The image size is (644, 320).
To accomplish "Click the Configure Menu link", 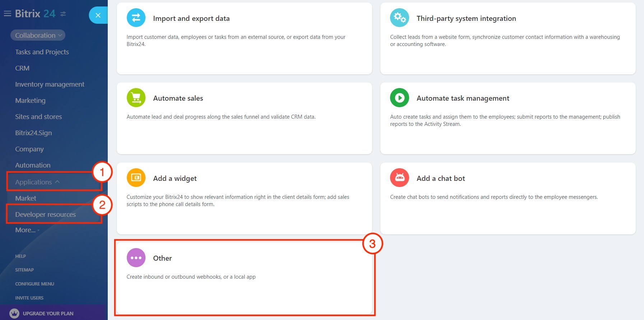I will 34,284.
